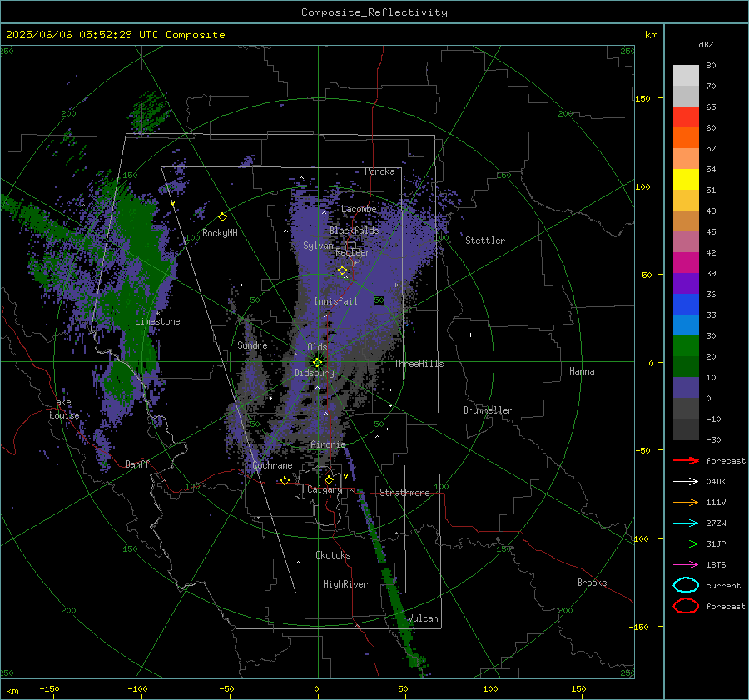Click the cyan 27ZW arrow icon
Screen dimensions: 749x700
pos(686,524)
